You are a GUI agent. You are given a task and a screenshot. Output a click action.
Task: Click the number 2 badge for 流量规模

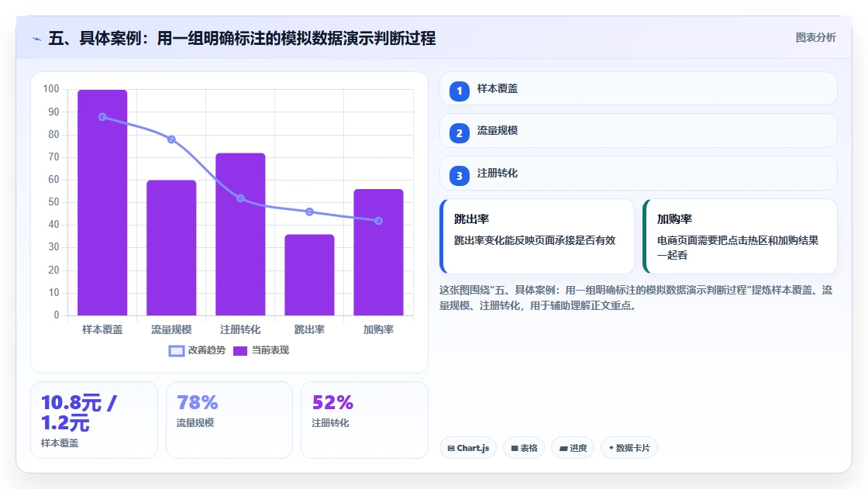(460, 133)
